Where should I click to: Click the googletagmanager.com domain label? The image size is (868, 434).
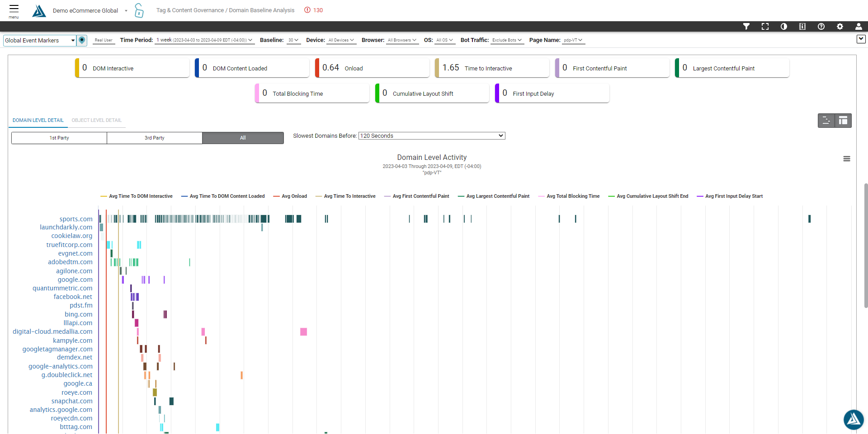pyautogui.click(x=57, y=349)
